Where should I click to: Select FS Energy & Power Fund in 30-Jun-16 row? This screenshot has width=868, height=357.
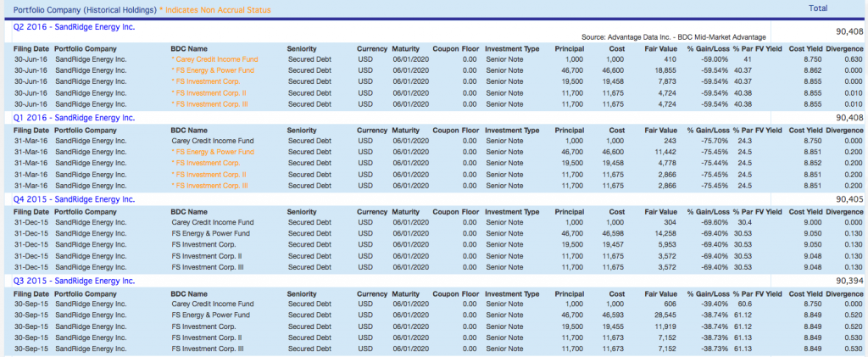click(x=213, y=70)
